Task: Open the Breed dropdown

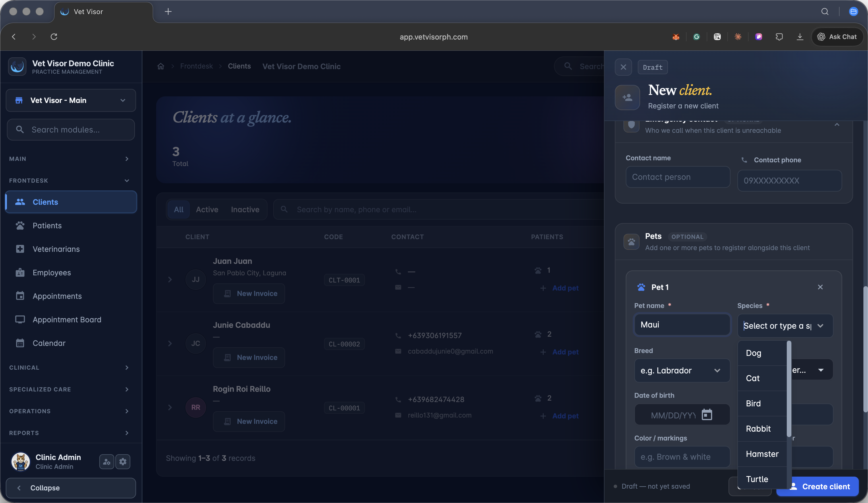Action: (x=682, y=371)
